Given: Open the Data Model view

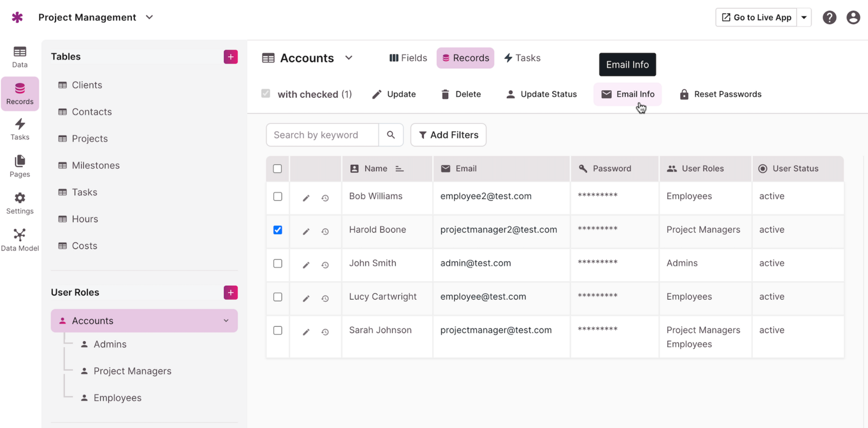Looking at the screenshot, I should pos(19,239).
